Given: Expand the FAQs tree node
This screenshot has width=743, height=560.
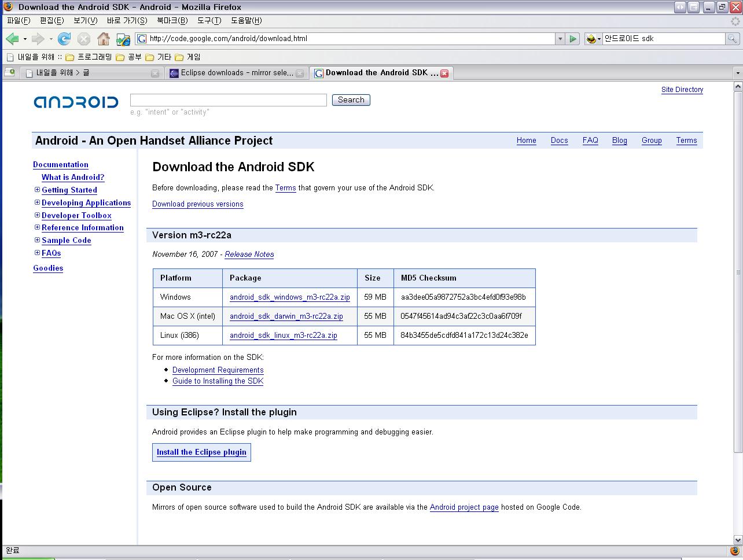Looking at the screenshot, I should [x=37, y=253].
